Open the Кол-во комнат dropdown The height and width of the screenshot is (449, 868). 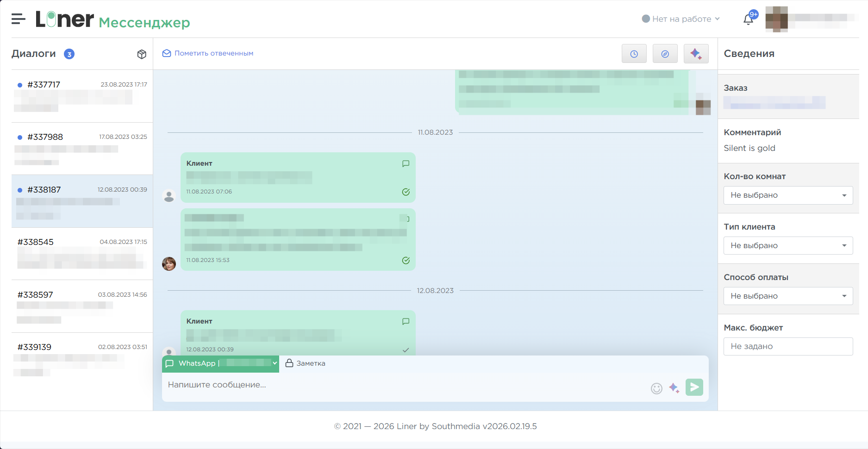coord(788,195)
